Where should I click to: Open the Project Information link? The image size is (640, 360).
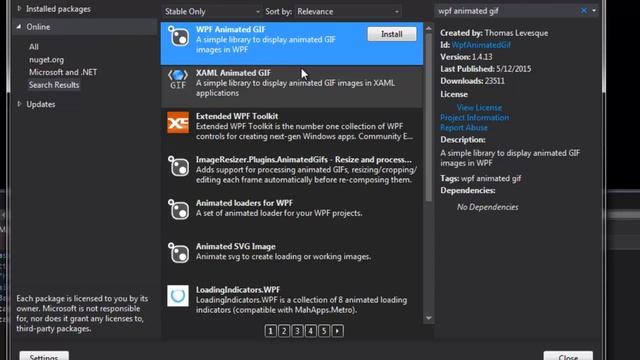(x=474, y=118)
